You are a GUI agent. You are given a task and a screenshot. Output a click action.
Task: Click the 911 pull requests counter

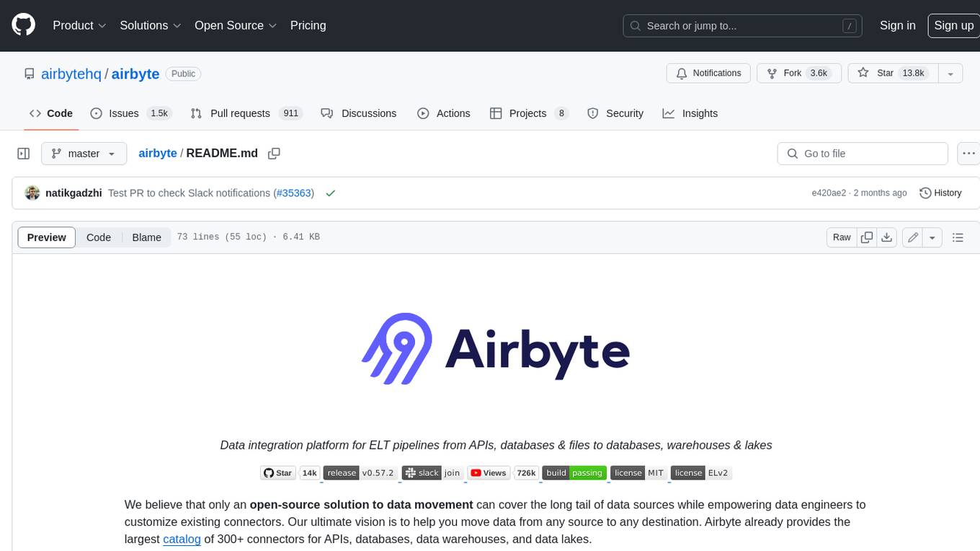click(291, 113)
